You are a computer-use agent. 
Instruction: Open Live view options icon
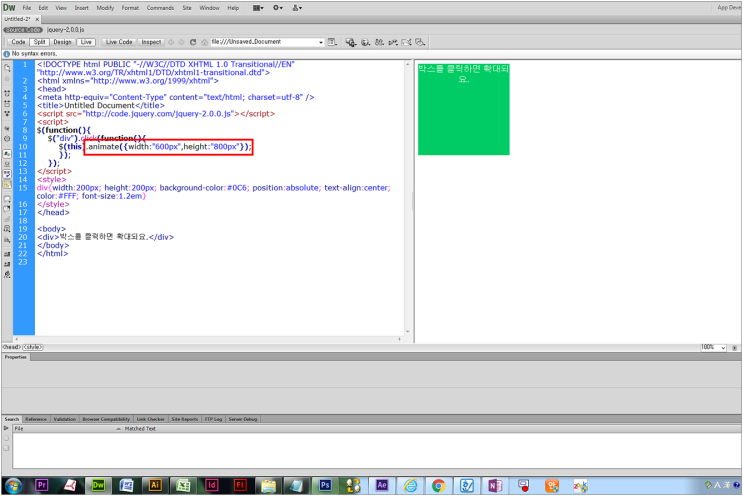coord(333,42)
